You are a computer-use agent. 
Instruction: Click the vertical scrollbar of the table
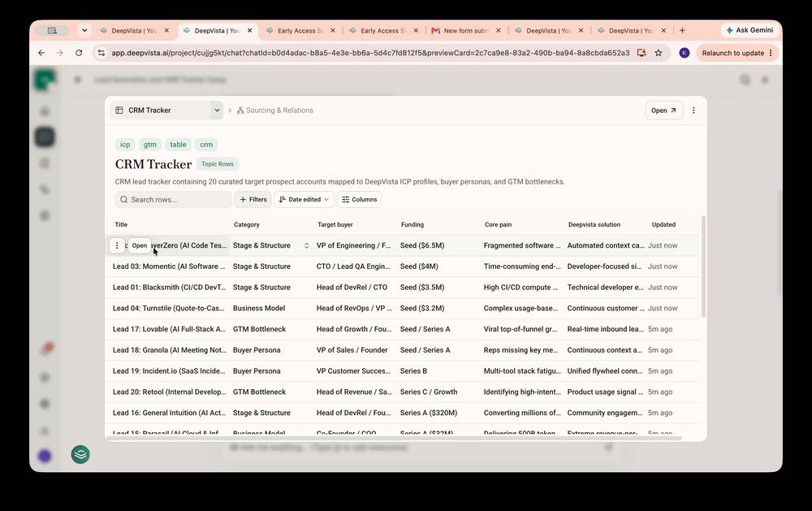(703, 266)
